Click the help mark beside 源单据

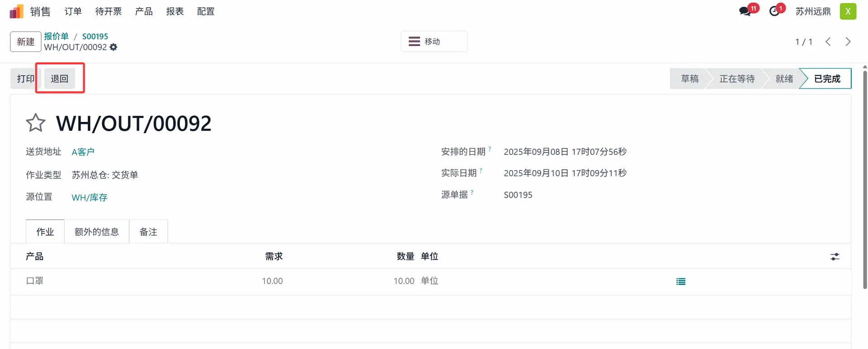click(x=472, y=192)
